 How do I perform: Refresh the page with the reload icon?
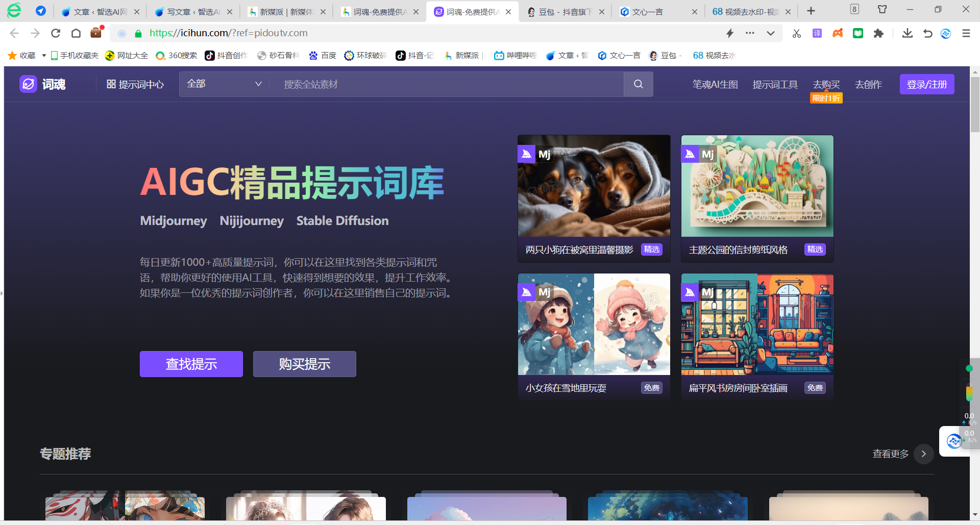(55, 33)
